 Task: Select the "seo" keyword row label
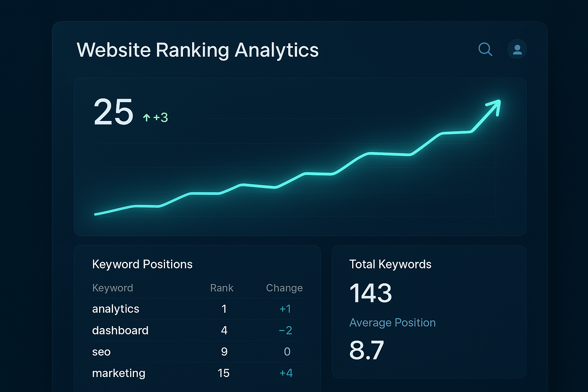(x=101, y=352)
